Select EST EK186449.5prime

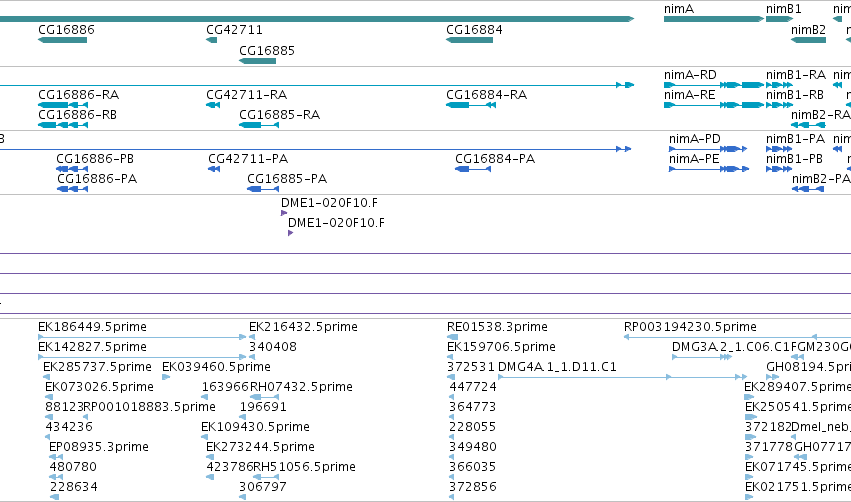tap(92, 327)
